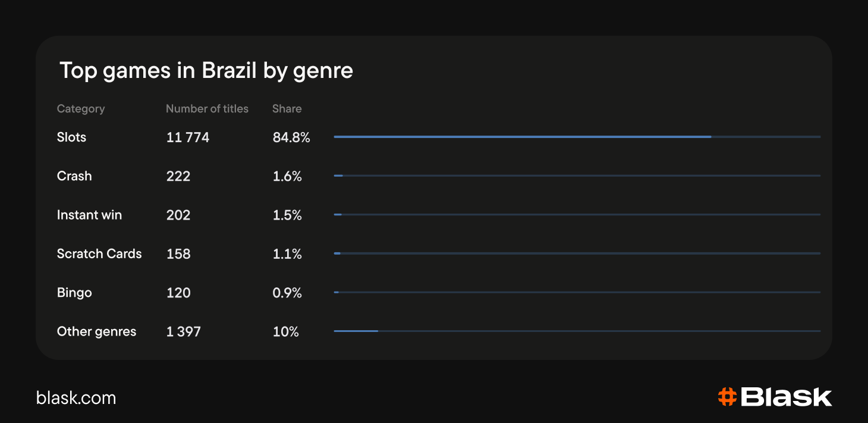The image size is (868, 423).
Task: Click the 84.8% share value
Action: pyautogui.click(x=291, y=137)
